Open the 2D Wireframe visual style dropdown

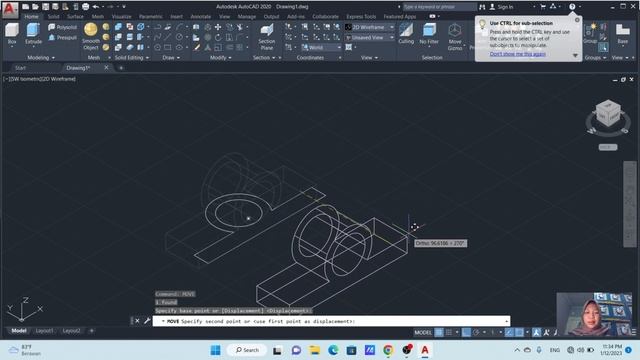pos(370,27)
